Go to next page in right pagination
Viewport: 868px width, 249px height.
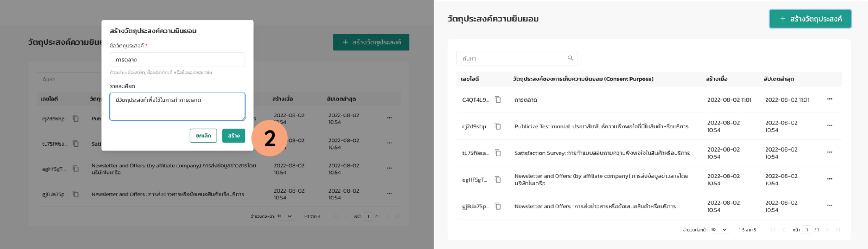coord(827,230)
